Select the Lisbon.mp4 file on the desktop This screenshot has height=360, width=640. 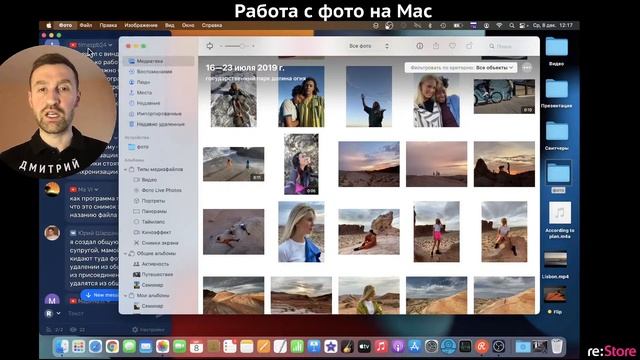(x=556, y=265)
